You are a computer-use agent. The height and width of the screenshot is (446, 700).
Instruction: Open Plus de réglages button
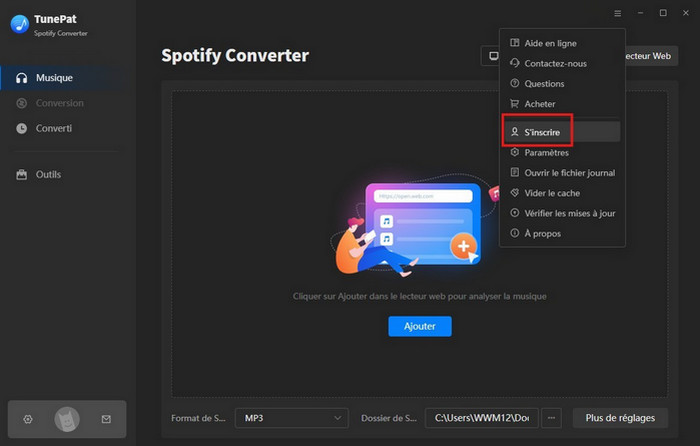tap(620, 418)
